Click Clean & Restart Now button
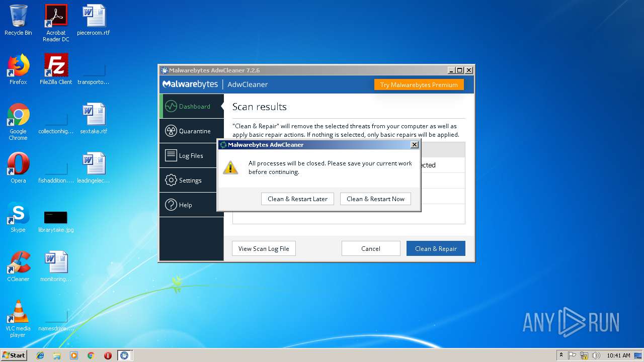The width and height of the screenshot is (644, 362). coord(375,199)
